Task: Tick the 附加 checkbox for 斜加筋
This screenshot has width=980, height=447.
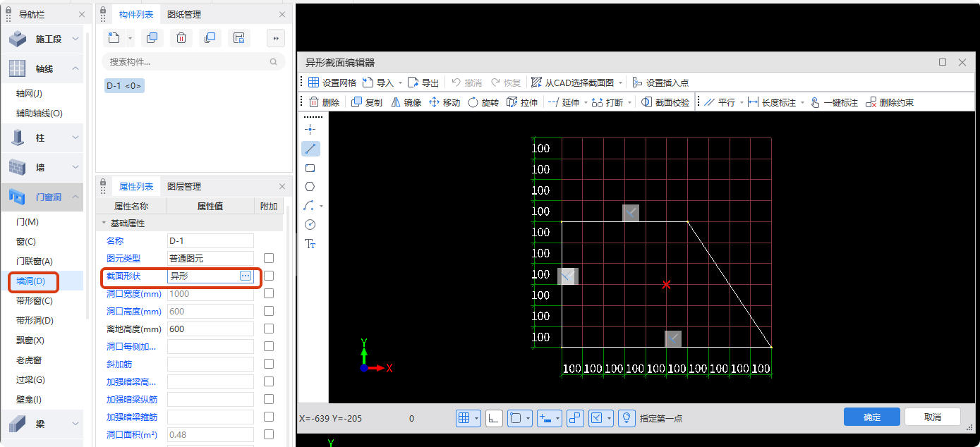Action: [269, 364]
